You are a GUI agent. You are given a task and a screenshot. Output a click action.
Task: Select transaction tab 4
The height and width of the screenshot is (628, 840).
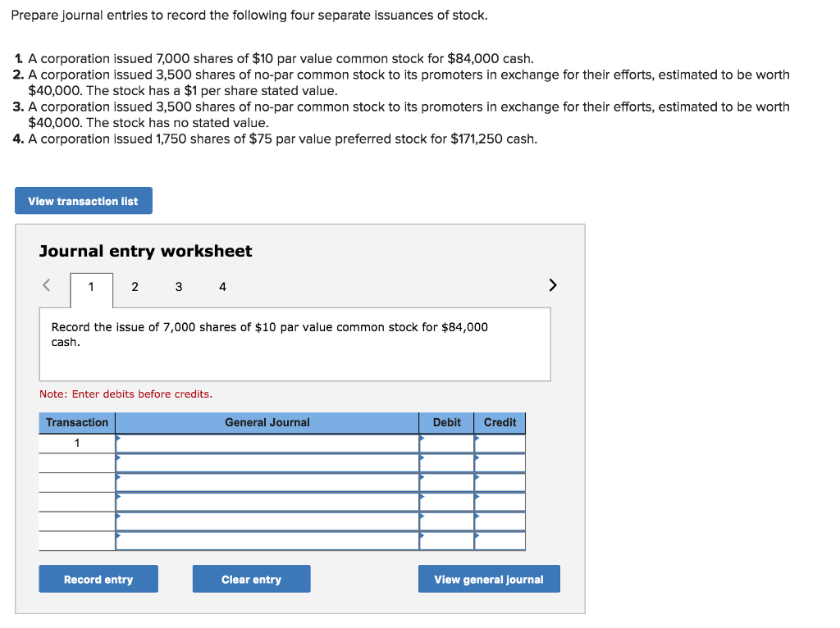tap(221, 287)
